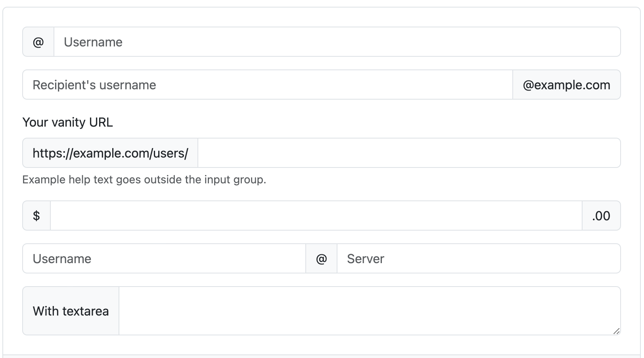Click the @ prefix beside Username field
The image size is (644, 358).
tap(38, 42)
